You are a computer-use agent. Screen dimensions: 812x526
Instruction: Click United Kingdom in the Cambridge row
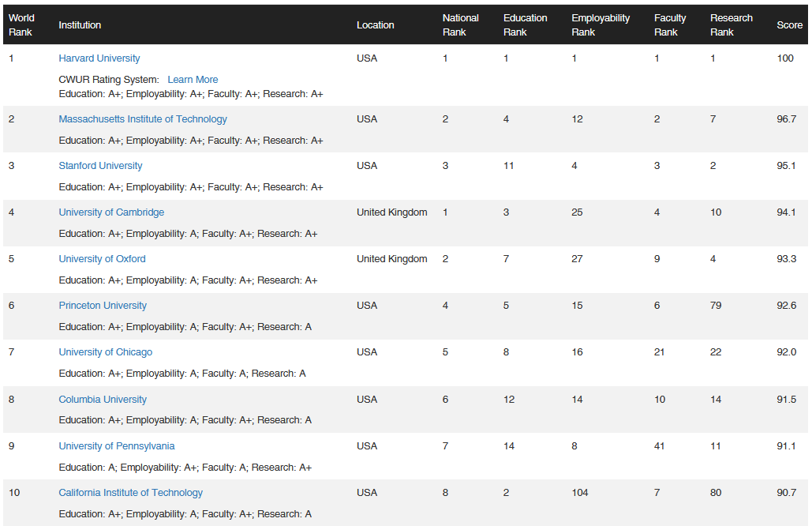click(392, 212)
